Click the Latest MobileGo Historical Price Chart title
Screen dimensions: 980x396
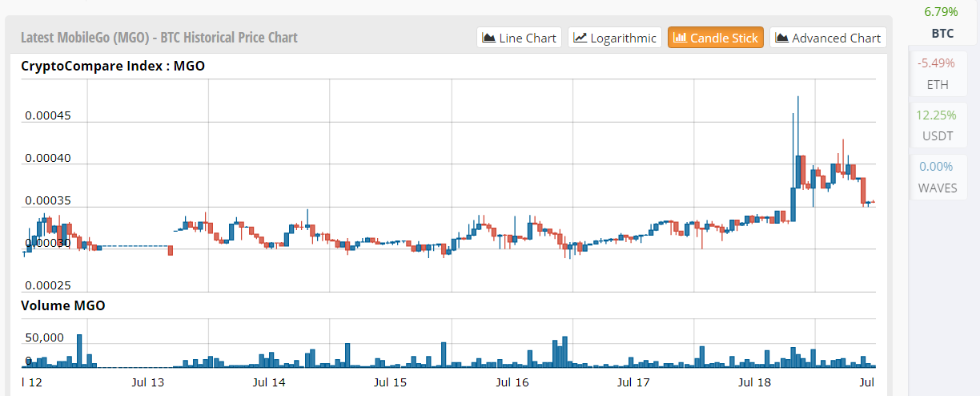[159, 38]
